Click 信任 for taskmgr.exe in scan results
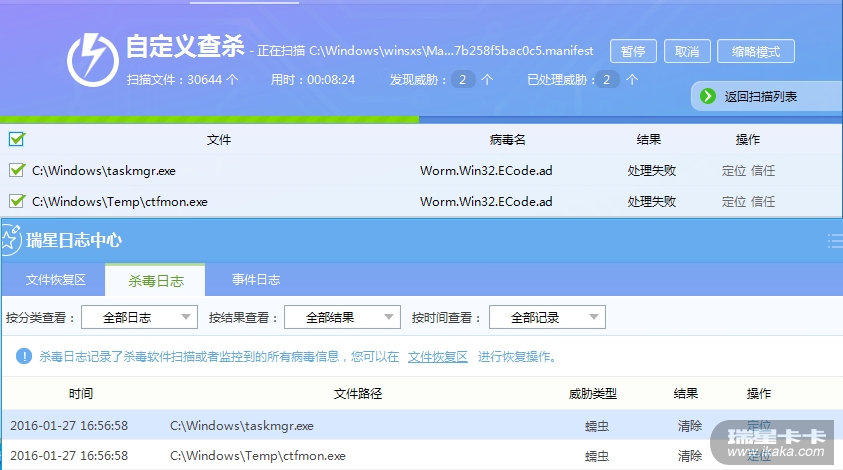The image size is (843, 470). [763, 171]
